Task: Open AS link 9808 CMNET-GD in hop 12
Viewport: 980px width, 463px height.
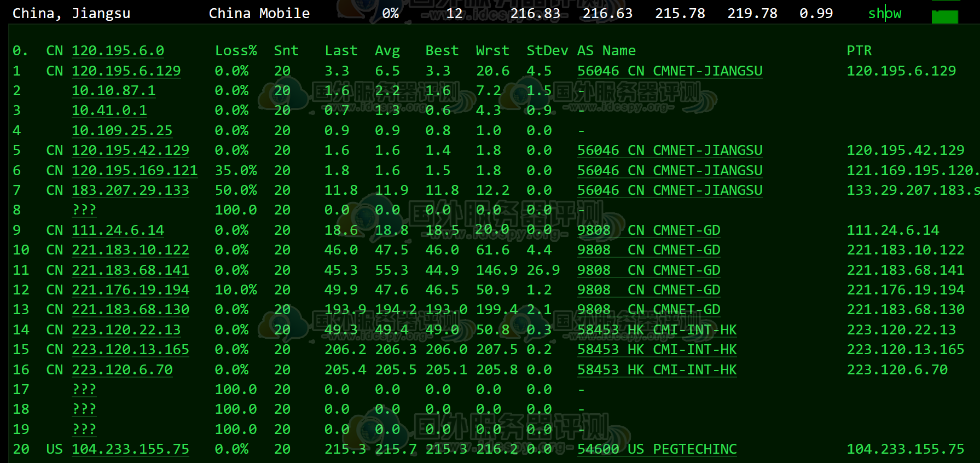Action: click(649, 290)
